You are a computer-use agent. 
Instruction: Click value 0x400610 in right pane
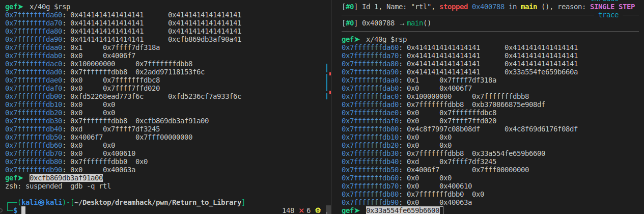tap(456, 186)
